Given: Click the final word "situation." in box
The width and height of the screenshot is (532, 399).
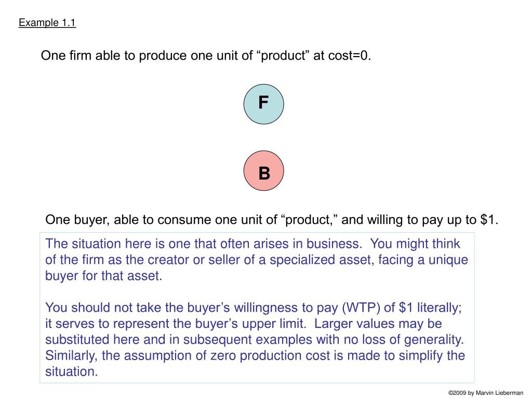Looking at the screenshot, I should tap(72, 372).
